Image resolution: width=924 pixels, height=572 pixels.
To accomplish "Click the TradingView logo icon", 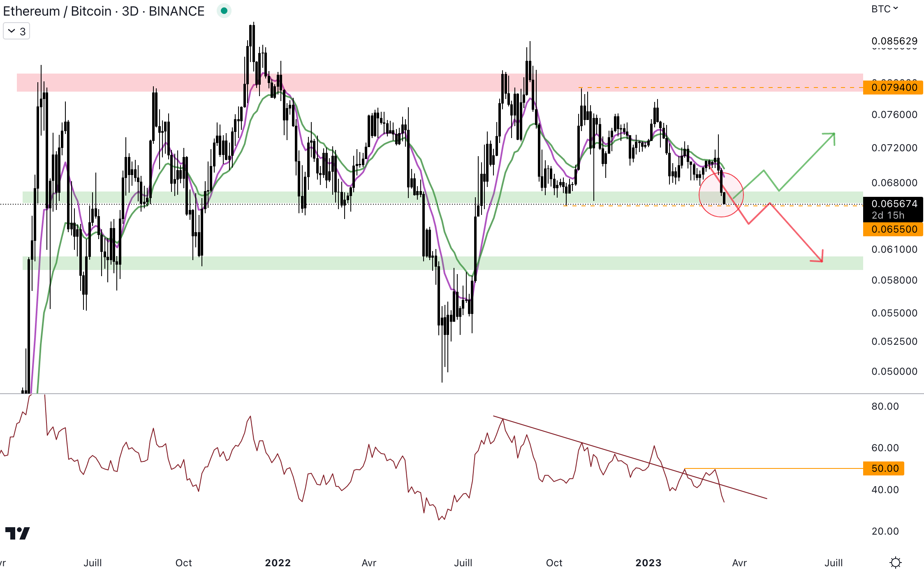I will (17, 533).
